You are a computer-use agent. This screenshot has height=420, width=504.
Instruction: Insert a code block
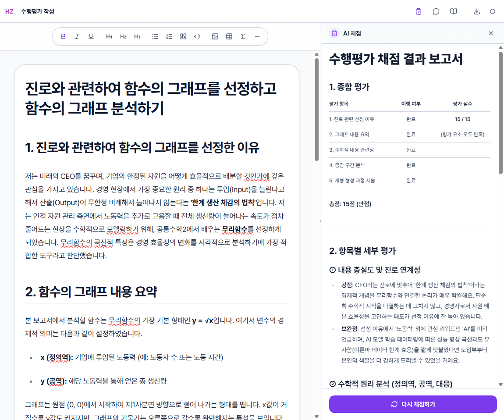(197, 36)
